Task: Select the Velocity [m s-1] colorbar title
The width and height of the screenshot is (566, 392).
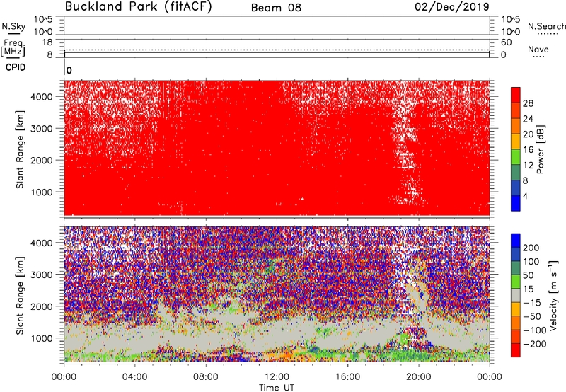Action: [x=554, y=295]
